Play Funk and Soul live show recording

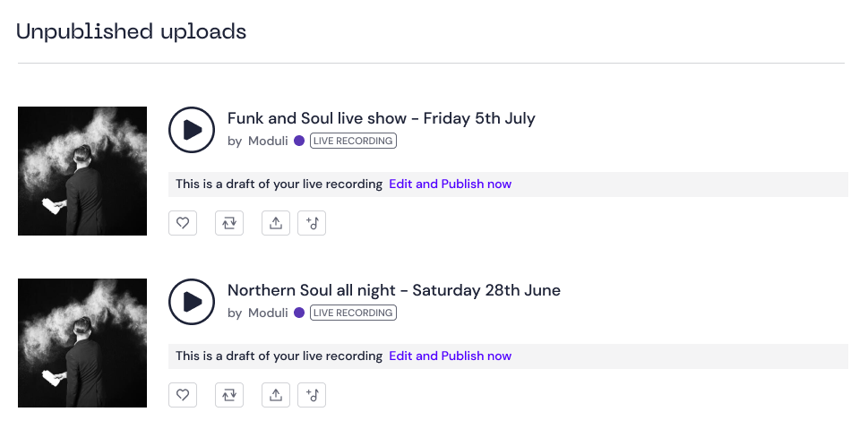click(192, 130)
